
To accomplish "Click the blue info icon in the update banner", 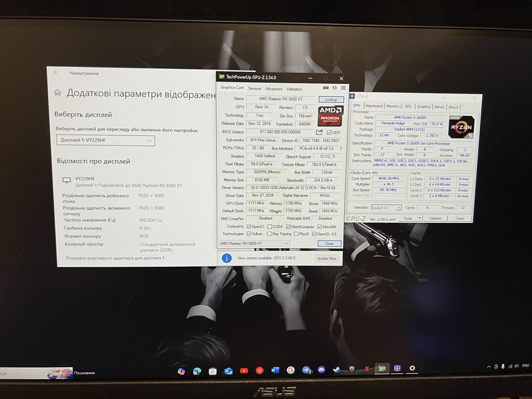I will point(227,258).
